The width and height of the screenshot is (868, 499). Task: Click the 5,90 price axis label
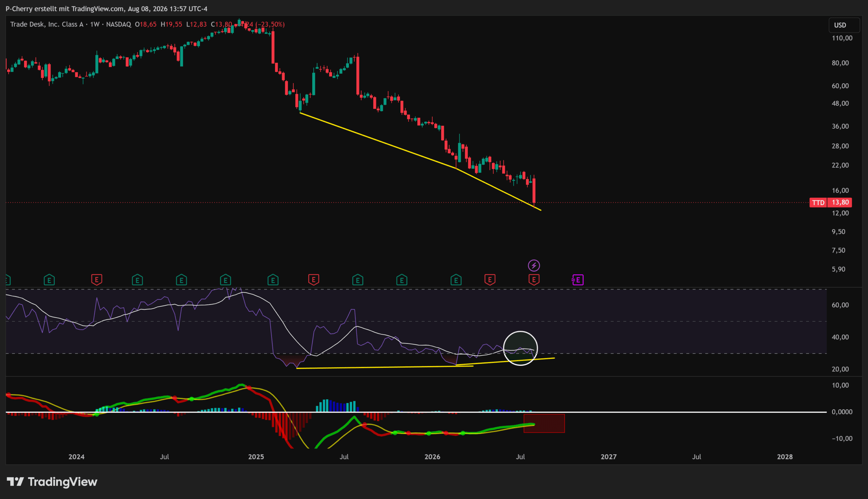839,270
